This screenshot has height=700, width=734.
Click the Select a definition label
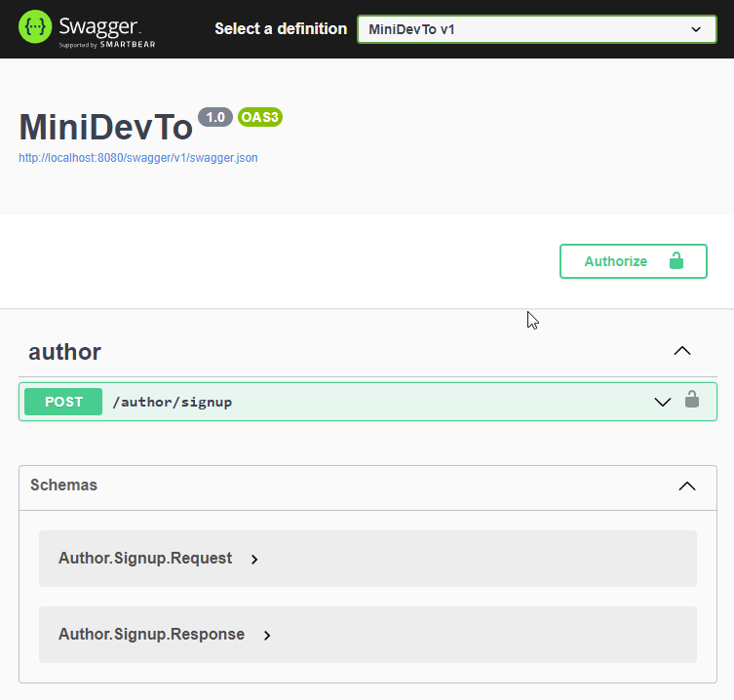click(x=281, y=29)
